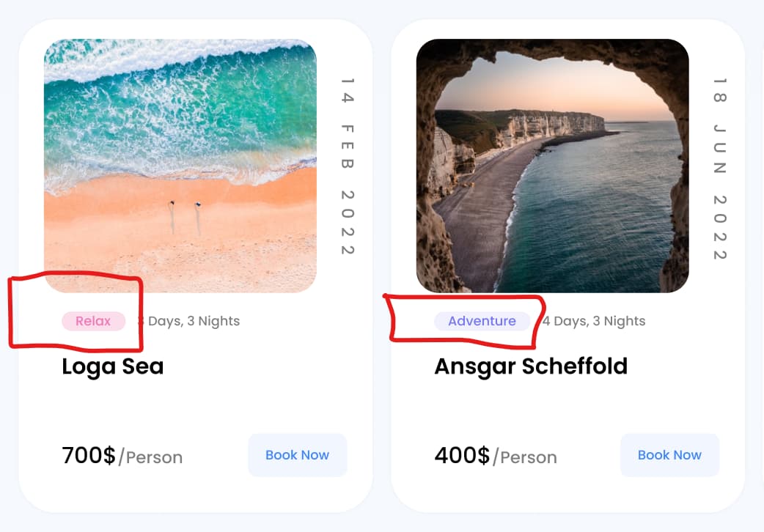Click the vertical 18 JUN 2022 date
The image size is (764, 532).
[720, 169]
